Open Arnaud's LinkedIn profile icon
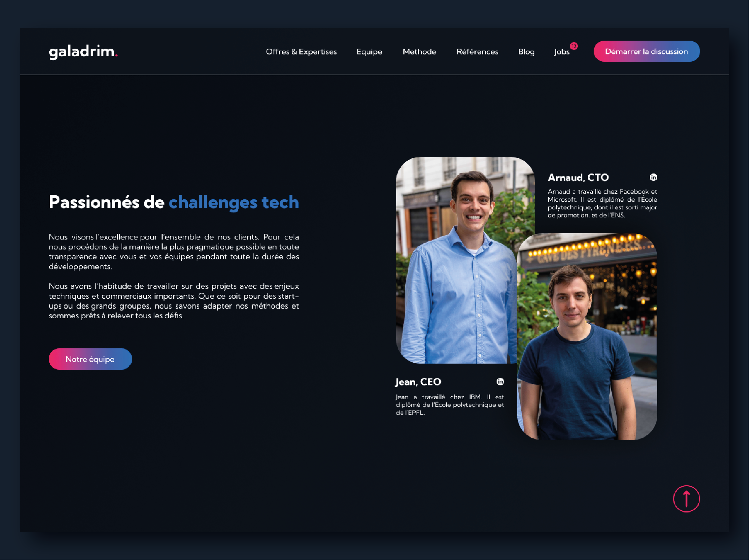Screen dimensions: 749x560 point(653,177)
